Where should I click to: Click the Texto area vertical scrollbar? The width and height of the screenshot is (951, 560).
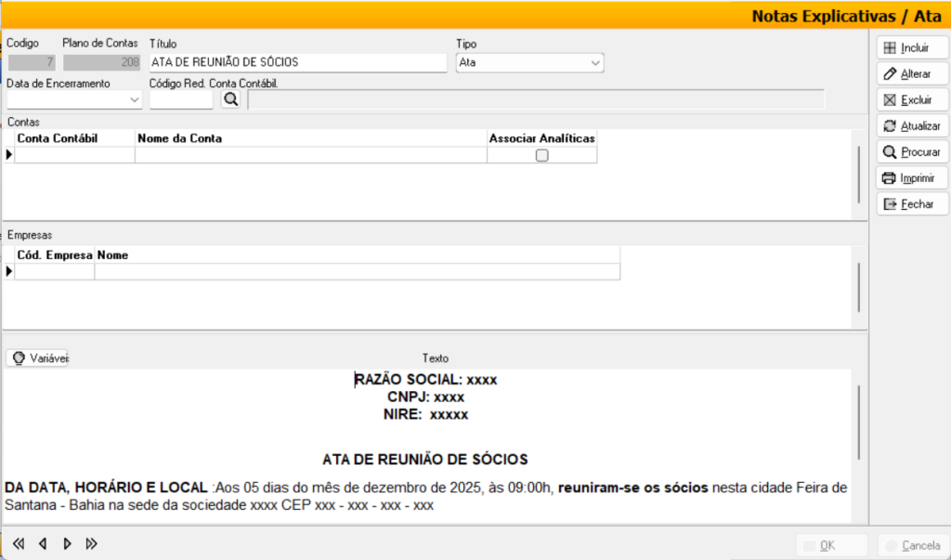click(x=859, y=418)
